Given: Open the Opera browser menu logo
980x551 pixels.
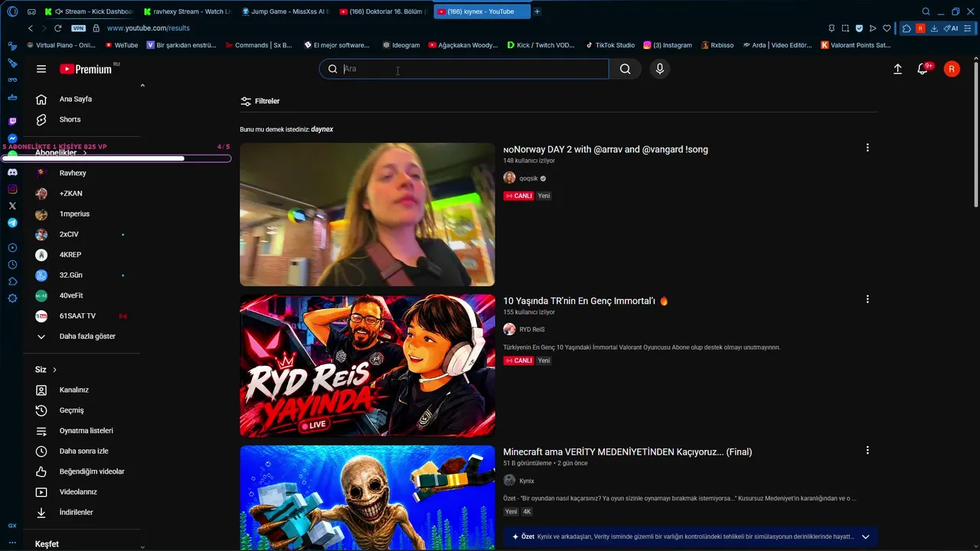Looking at the screenshot, I should (x=12, y=11).
